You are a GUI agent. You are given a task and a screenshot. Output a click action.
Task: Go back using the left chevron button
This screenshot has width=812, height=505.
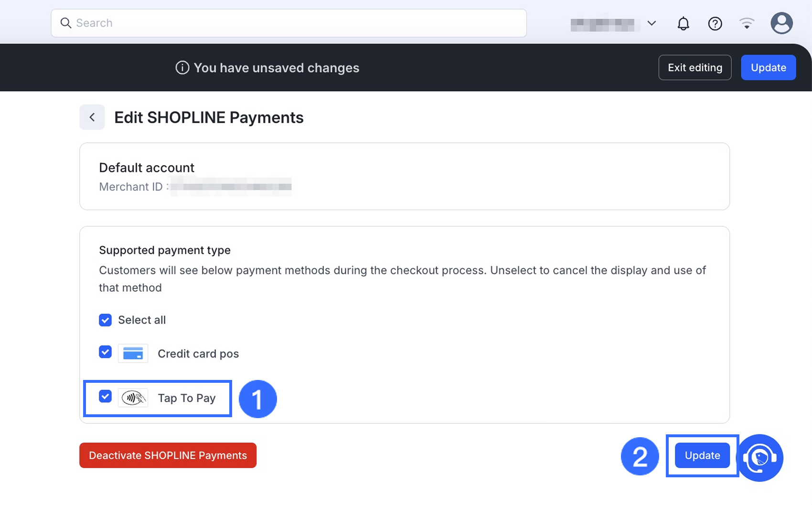point(92,117)
